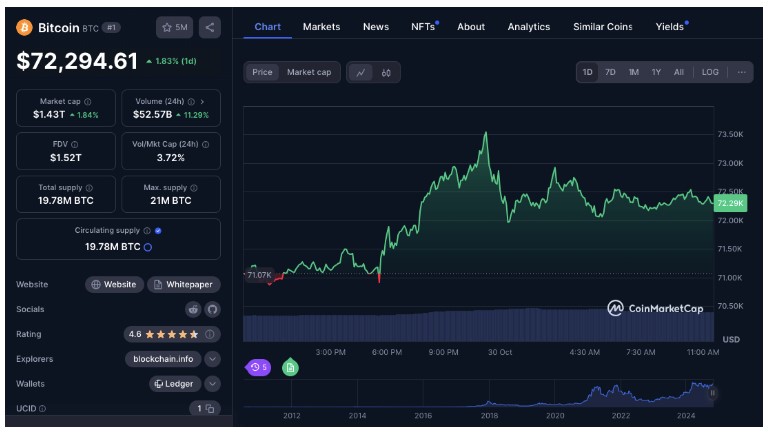Toggle the LOG scale option

pyautogui.click(x=710, y=72)
